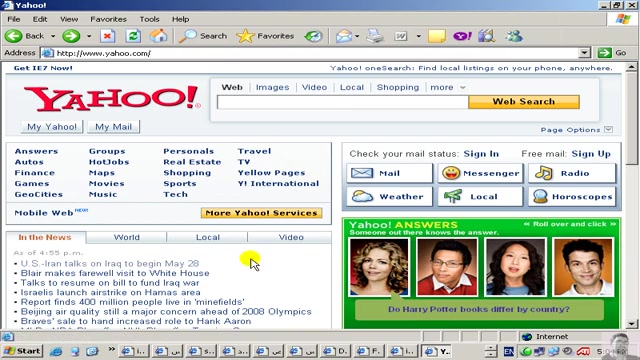Click the Yahoo Y! toolbar icon
The width and height of the screenshot is (640, 360).
[x=462, y=36]
